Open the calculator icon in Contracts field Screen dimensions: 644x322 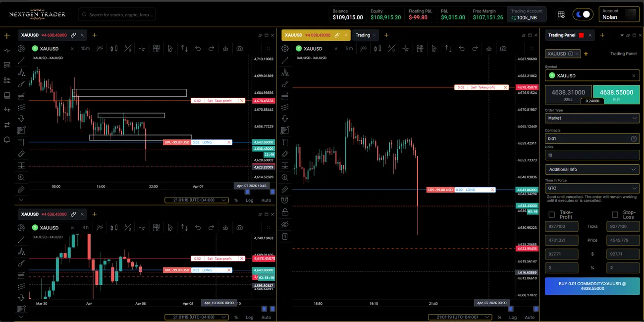pos(634,139)
